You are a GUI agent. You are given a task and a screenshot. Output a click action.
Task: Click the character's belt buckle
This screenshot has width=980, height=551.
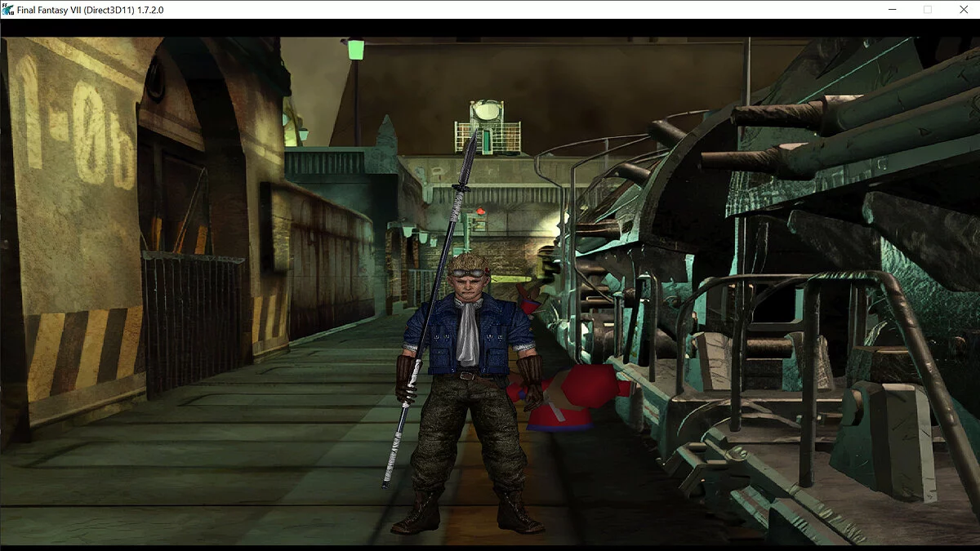coord(465,375)
